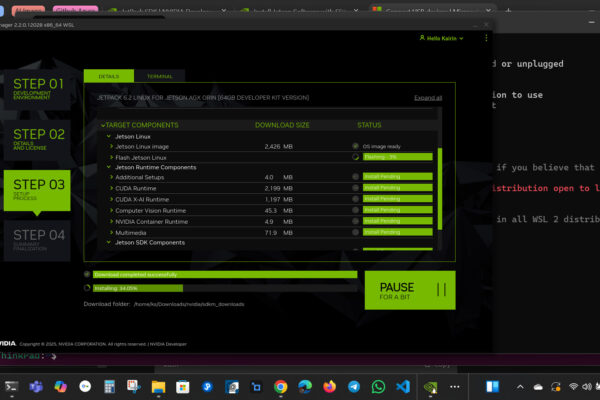Switch to the Terminal tab
Image resolution: width=600 pixels, height=400 pixels.
(159, 76)
